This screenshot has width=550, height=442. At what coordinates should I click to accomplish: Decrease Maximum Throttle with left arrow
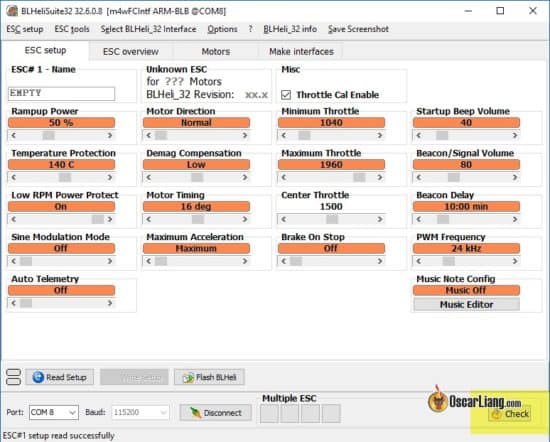(x=283, y=178)
